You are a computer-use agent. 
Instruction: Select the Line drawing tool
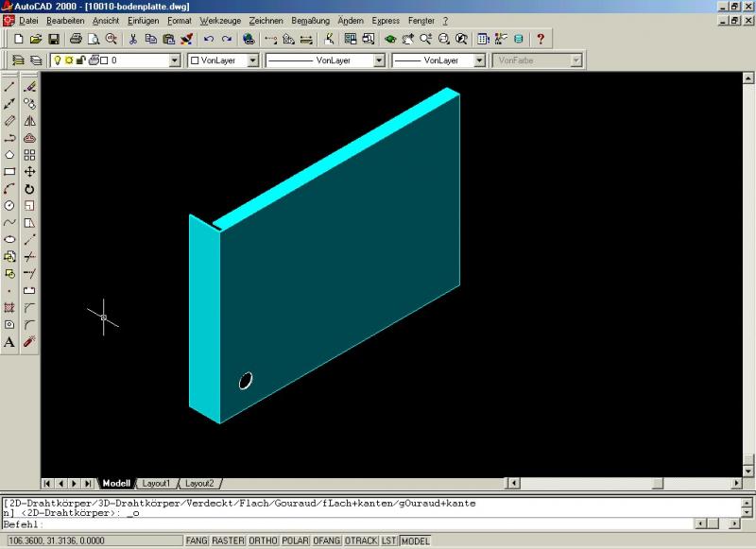[x=9, y=86]
